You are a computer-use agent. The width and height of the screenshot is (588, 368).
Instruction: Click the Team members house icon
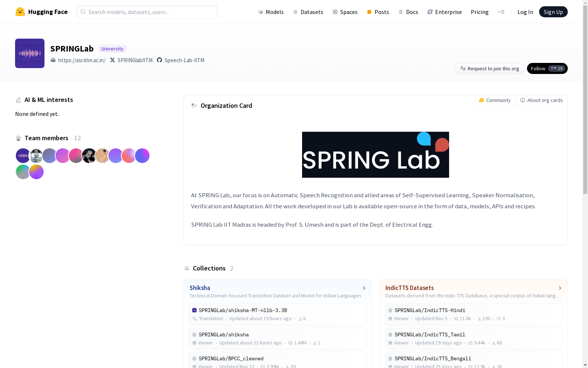(x=18, y=138)
